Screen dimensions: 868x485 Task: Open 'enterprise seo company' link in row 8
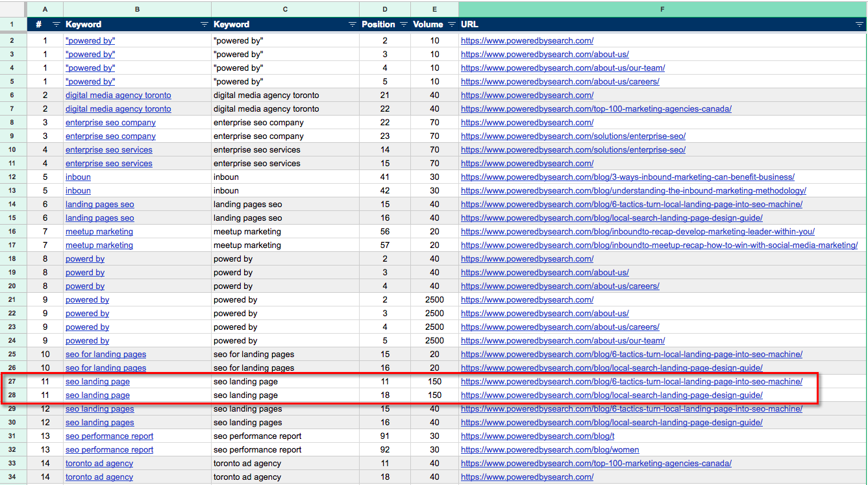point(110,123)
